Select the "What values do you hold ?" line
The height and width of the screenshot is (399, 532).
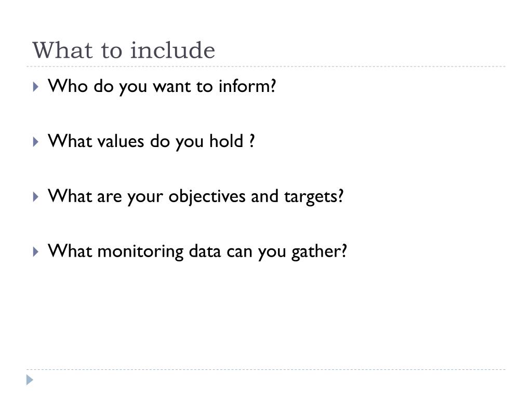pyautogui.click(x=151, y=141)
